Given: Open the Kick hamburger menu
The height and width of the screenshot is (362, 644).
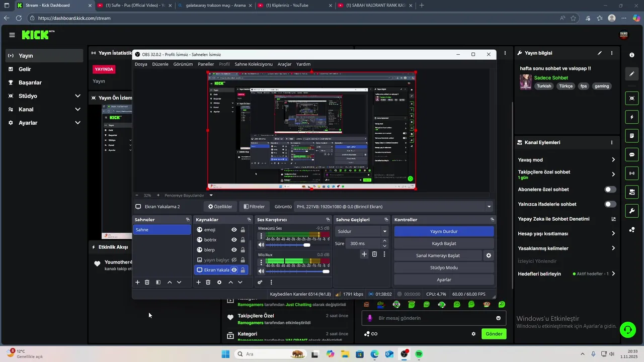Looking at the screenshot, I should [x=12, y=35].
